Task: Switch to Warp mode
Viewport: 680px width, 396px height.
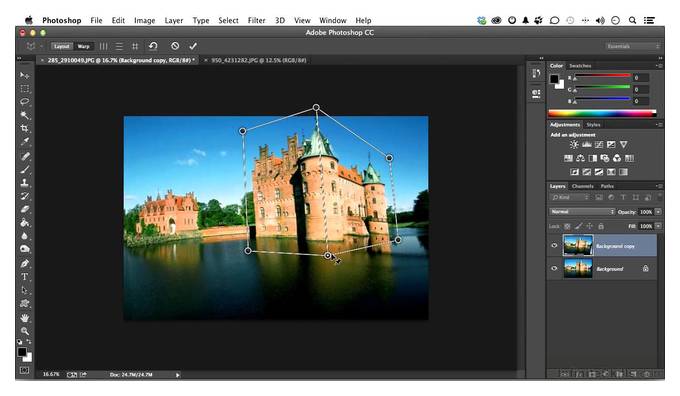Action: tap(83, 46)
